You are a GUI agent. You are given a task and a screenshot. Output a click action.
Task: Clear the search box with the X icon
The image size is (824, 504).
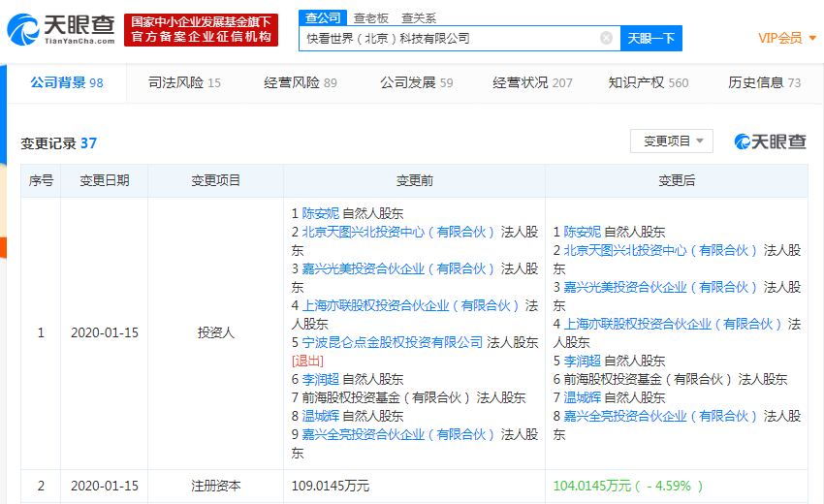606,38
